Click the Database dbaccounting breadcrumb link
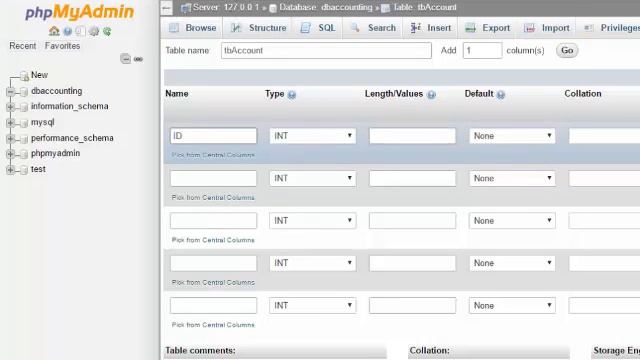Image resolution: width=640 pixels, height=360 pixels. point(326,7)
